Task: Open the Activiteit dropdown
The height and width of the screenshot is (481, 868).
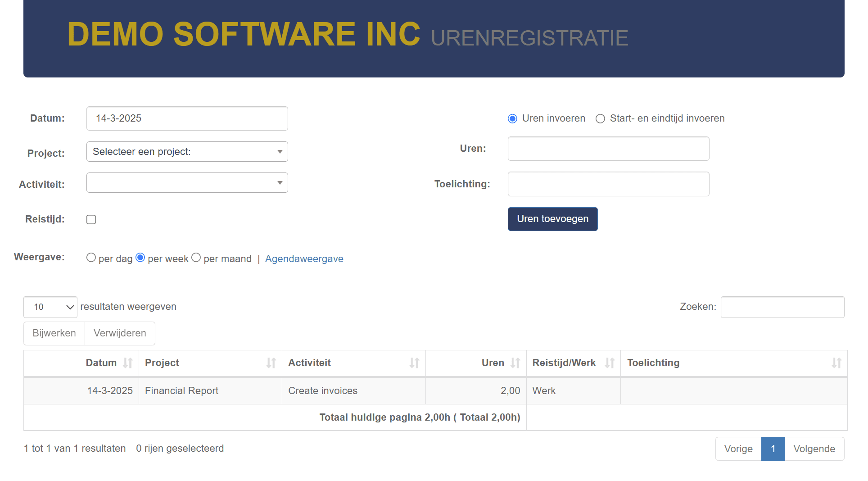Action: coord(187,183)
